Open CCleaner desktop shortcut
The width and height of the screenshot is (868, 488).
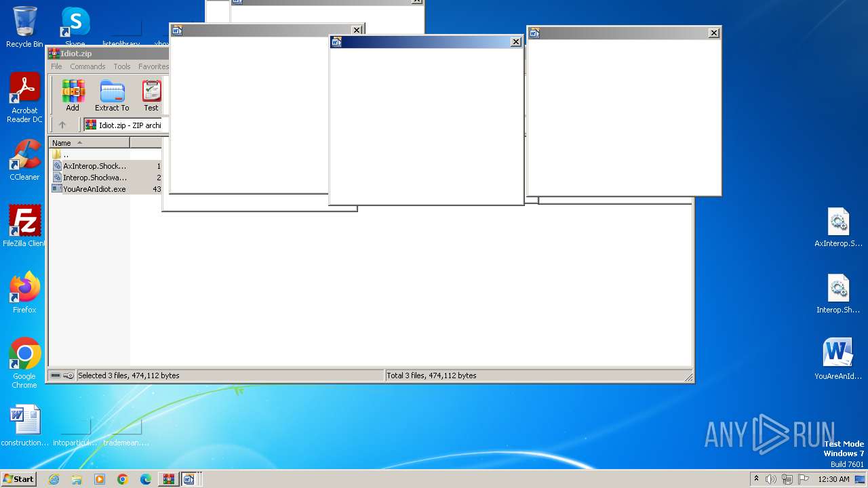pyautogui.click(x=24, y=159)
